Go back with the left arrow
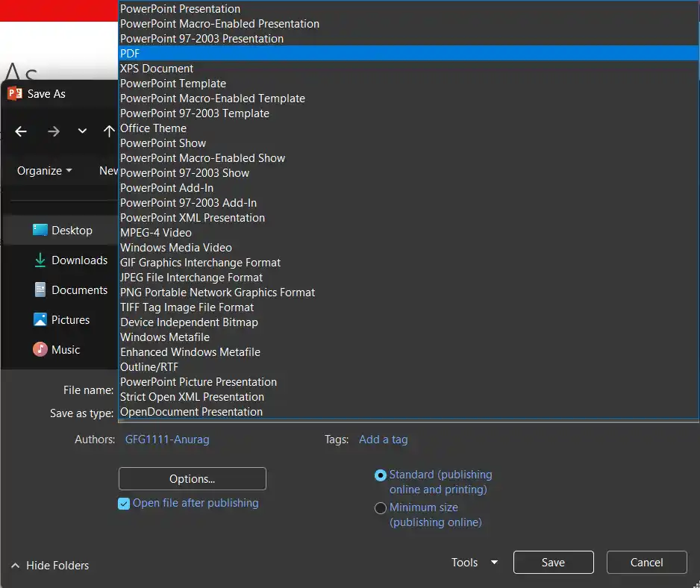This screenshot has height=588, width=700. [x=21, y=131]
